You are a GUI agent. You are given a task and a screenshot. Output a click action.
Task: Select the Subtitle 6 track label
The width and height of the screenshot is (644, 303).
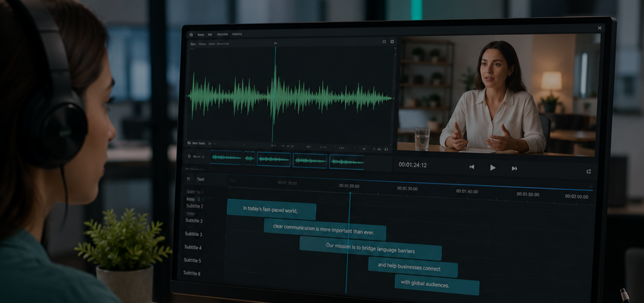[x=192, y=273]
